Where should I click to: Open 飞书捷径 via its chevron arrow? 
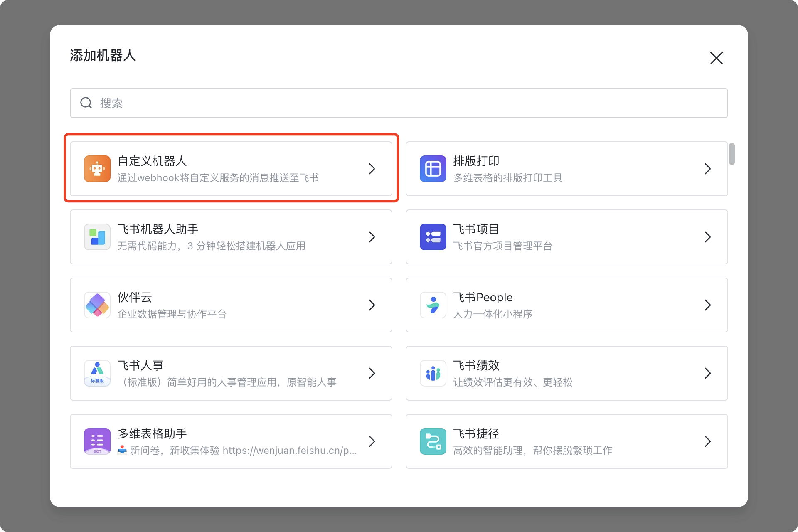[x=708, y=441]
